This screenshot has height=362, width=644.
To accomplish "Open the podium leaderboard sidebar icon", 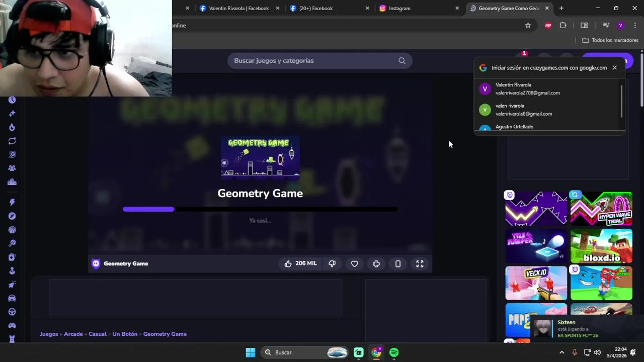I will point(12,182).
